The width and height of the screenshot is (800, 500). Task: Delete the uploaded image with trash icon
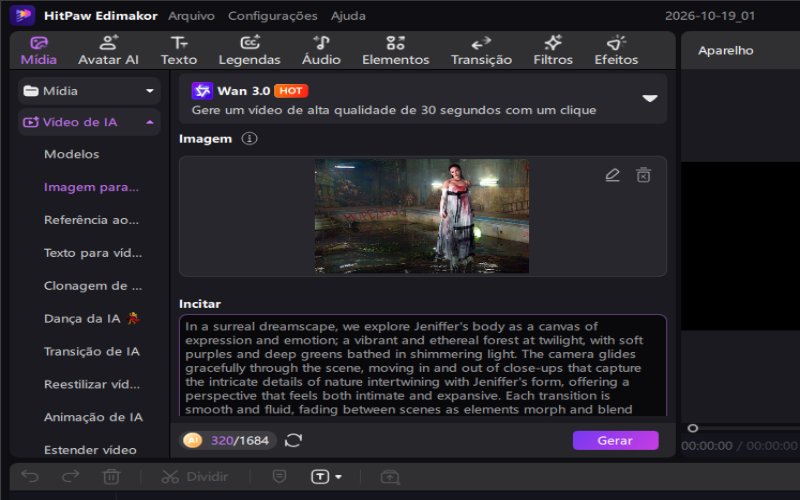[643, 175]
